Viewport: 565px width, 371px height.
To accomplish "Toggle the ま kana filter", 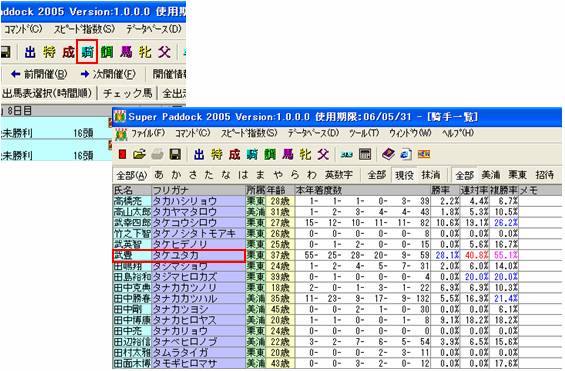I will [x=260, y=175].
